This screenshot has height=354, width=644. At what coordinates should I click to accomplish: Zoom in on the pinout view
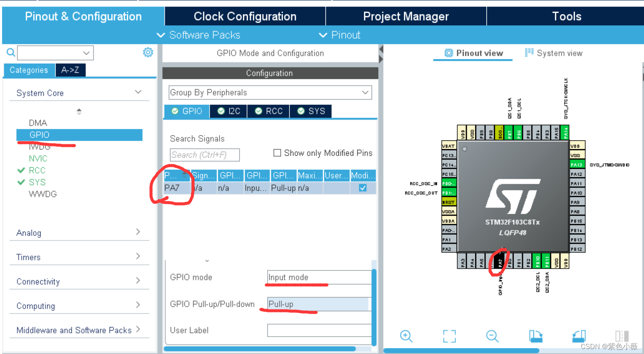point(406,336)
